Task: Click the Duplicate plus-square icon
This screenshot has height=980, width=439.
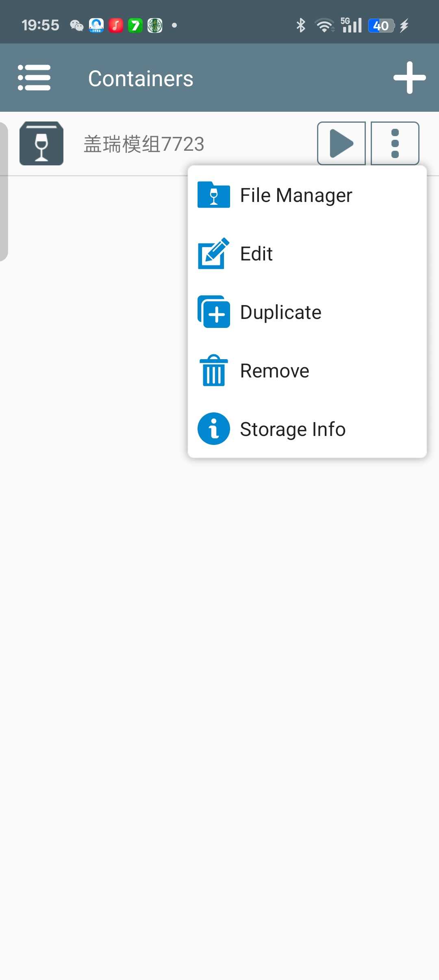Action: tap(214, 312)
